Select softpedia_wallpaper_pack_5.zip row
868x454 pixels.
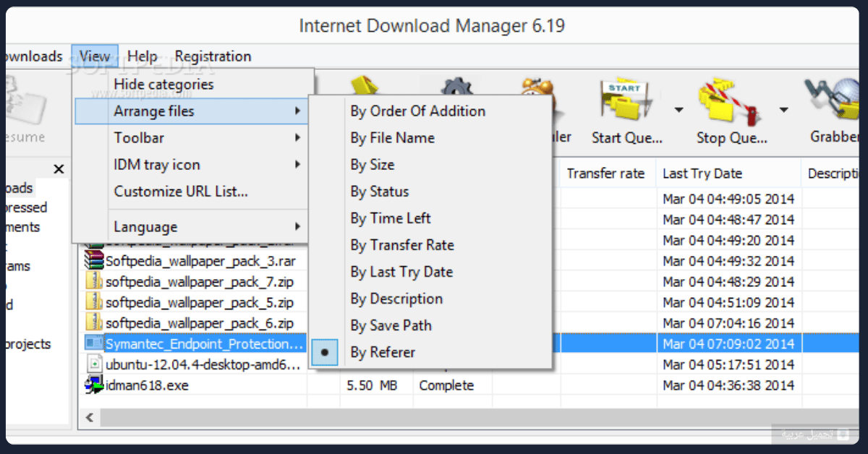[x=200, y=302]
